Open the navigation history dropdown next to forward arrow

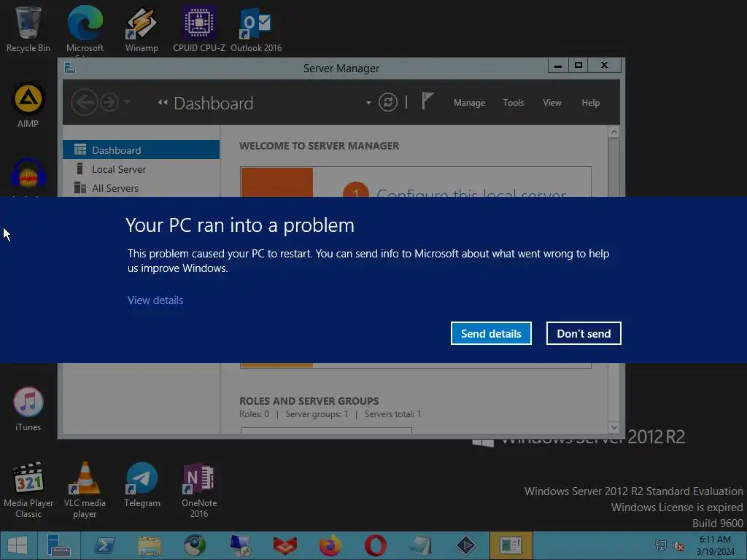click(127, 101)
